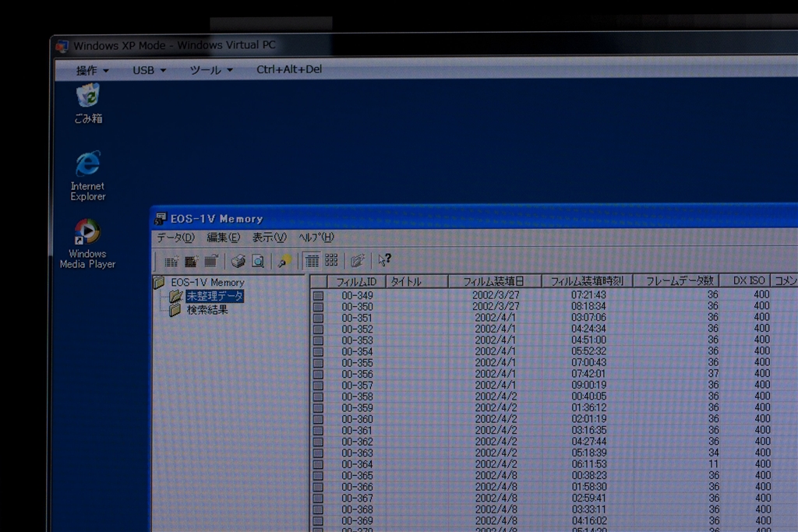Select film ID 00-365
Screen dimensions: 798x532
coord(357,476)
